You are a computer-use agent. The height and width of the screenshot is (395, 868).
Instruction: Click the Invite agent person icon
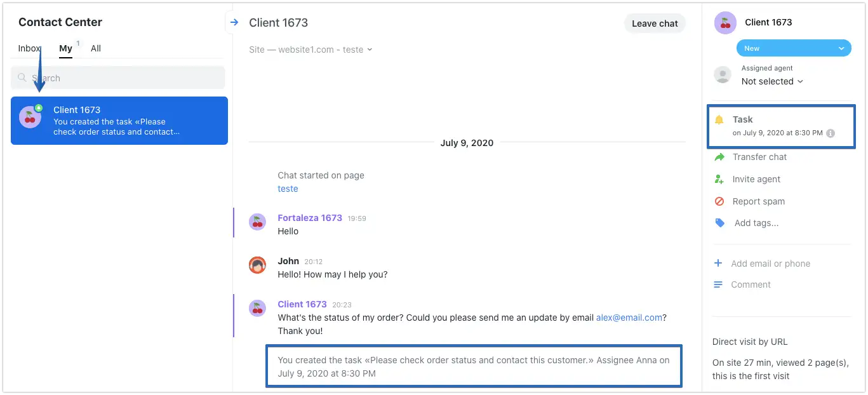click(x=719, y=179)
